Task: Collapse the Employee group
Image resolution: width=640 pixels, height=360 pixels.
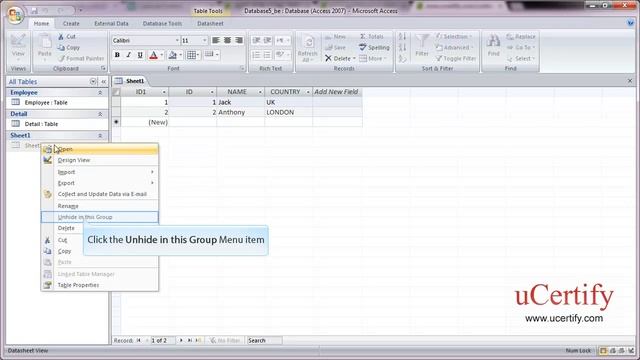Action: 100,93
